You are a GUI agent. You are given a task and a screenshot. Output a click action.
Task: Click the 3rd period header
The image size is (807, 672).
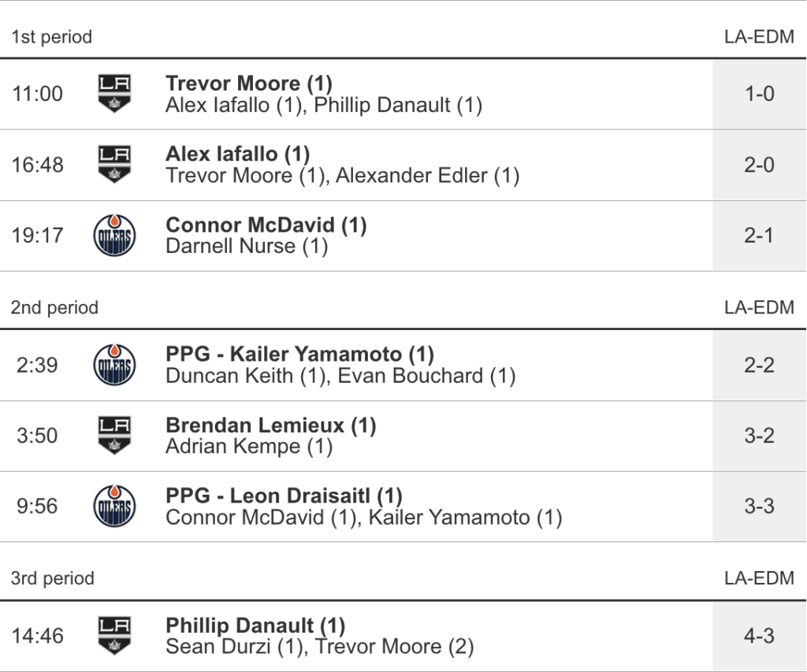53,578
